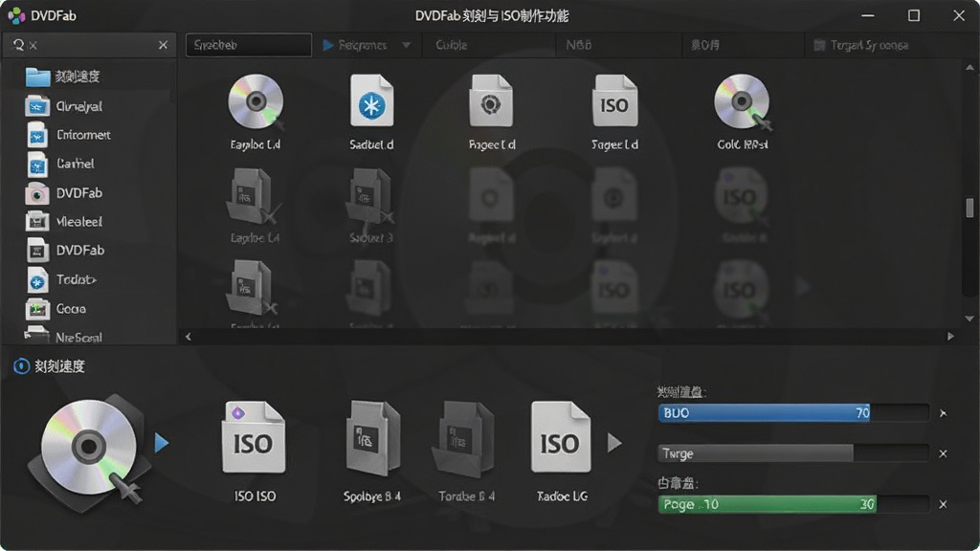Click the 刻刻速度 section header icon
The width and height of the screenshot is (980, 551).
coord(21,366)
